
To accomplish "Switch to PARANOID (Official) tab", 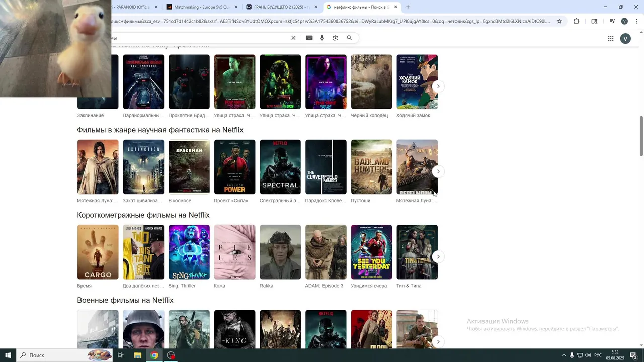I will pyautogui.click(x=136, y=7).
